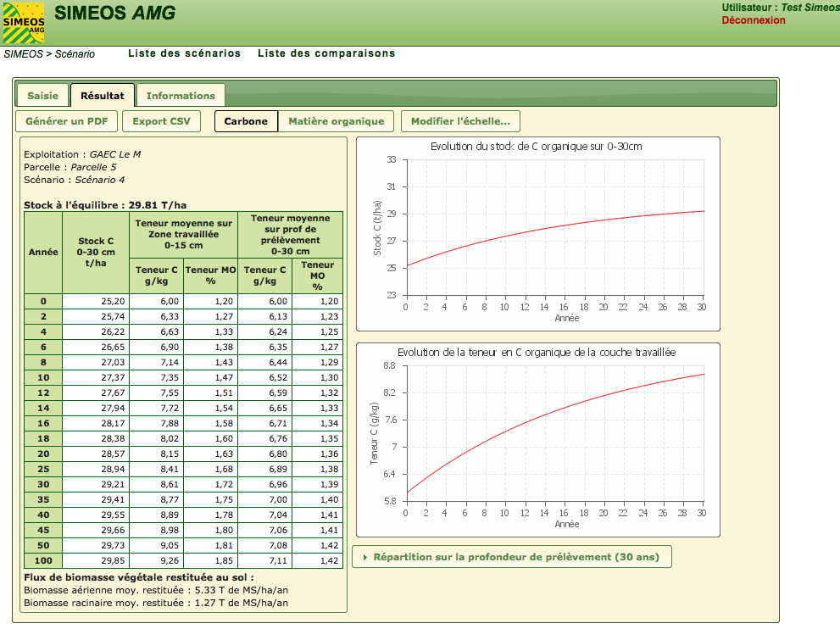The image size is (840, 629).
Task: Click year 16 row label
Action: 43,423
